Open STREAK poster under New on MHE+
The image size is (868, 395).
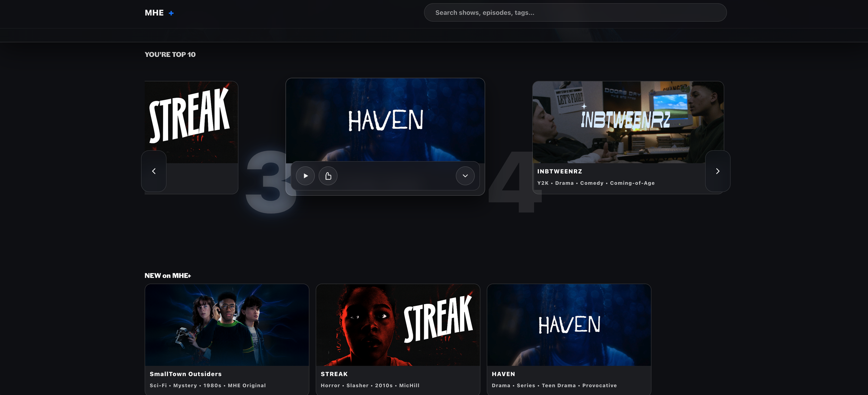pos(398,325)
